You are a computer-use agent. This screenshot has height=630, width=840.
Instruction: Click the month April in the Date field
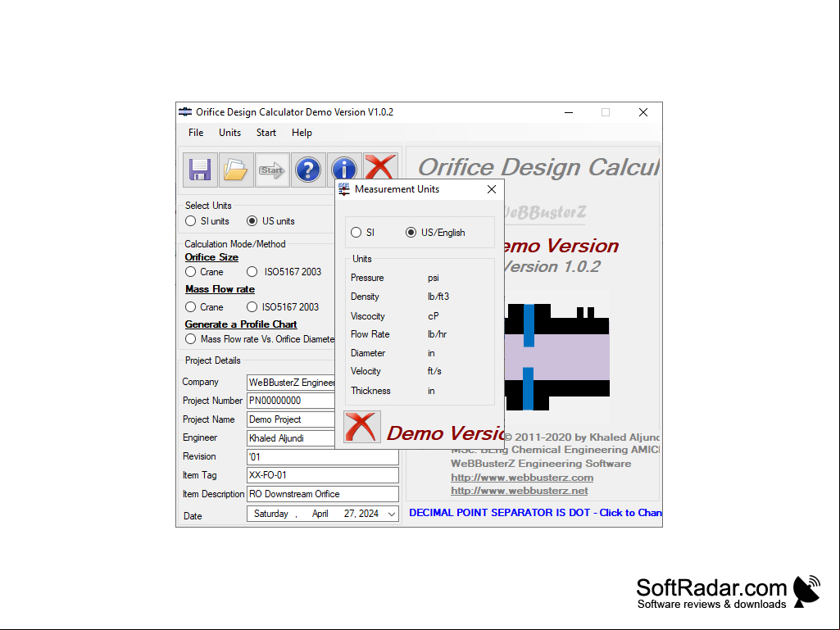(320, 514)
